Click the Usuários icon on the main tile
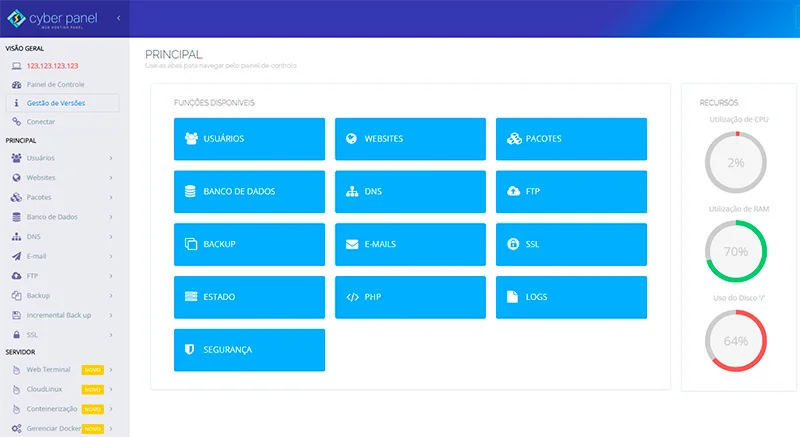The height and width of the screenshot is (437, 800). [x=190, y=138]
